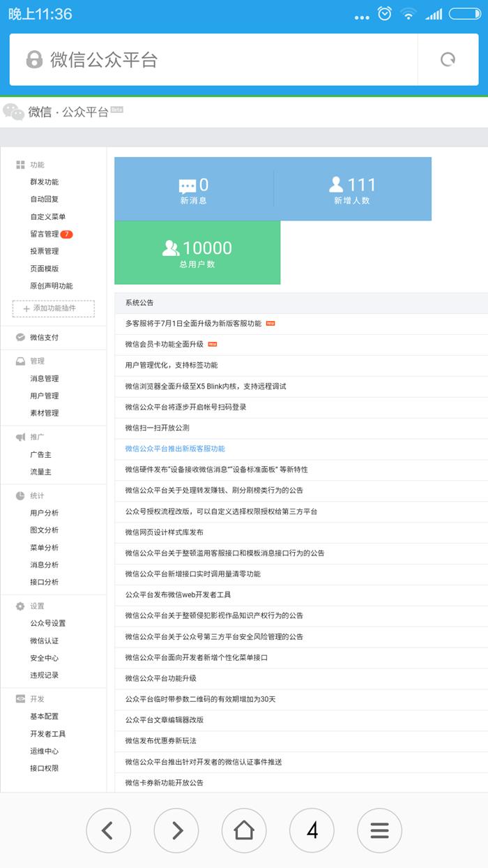
Task: Open 接口分析 in sidebar
Action: click(44, 582)
